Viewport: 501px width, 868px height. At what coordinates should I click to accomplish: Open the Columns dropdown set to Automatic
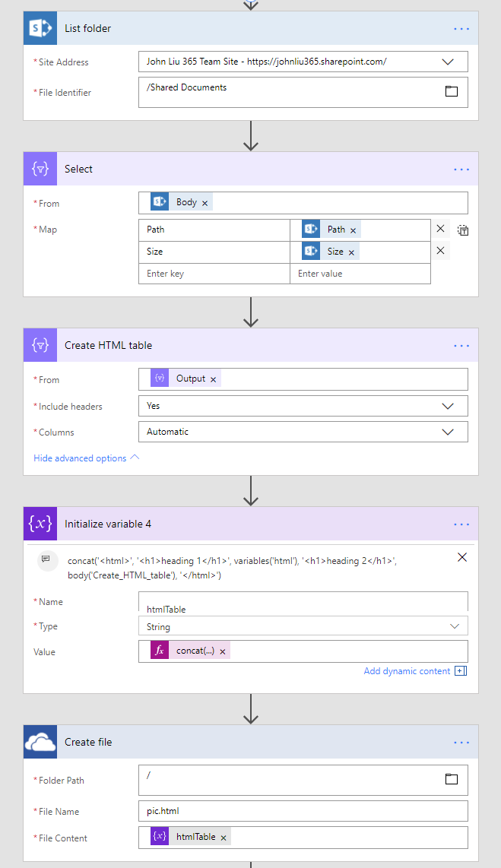448,432
